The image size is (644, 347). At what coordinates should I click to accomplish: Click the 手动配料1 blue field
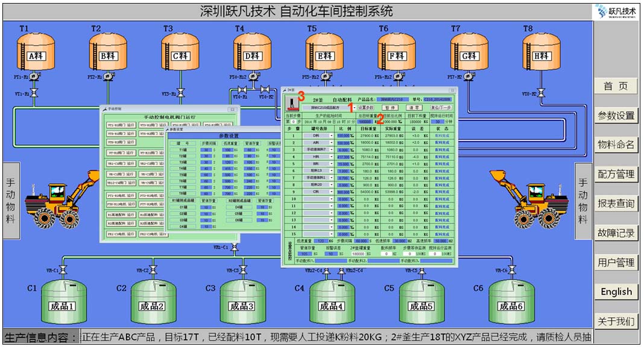(x=331, y=261)
